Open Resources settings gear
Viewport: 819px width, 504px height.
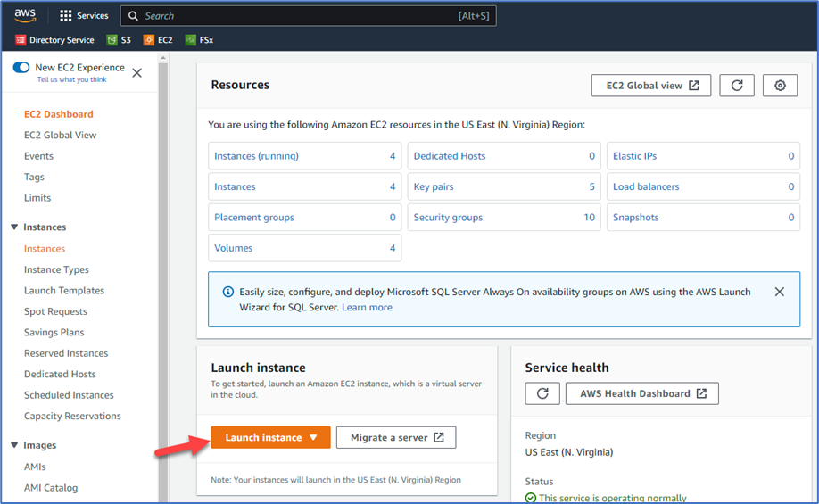pyautogui.click(x=780, y=86)
